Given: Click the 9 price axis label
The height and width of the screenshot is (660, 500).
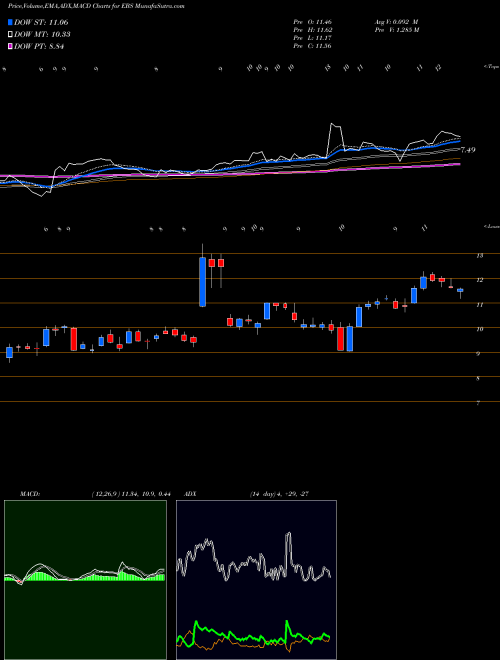Looking at the screenshot, I should pos(478,354).
